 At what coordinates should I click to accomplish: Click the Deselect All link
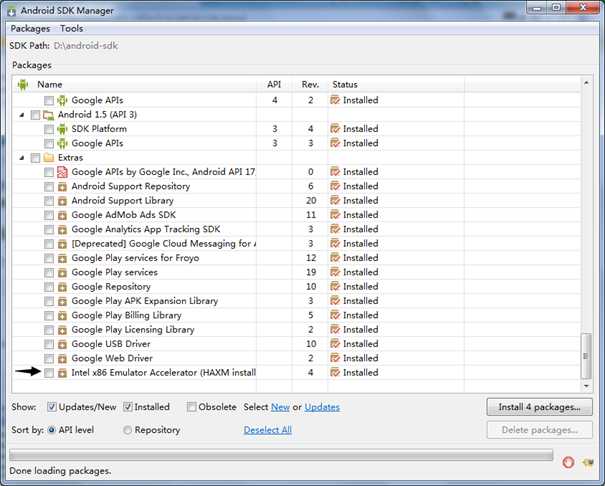267,430
